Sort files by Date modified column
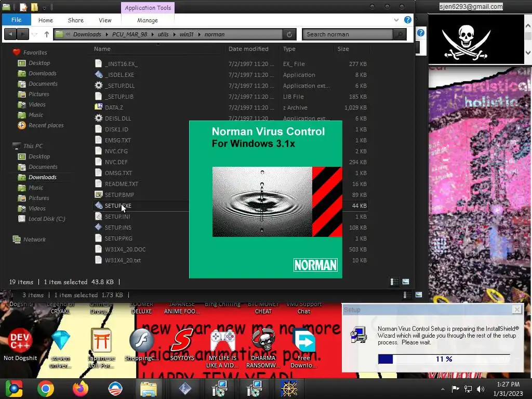 click(248, 49)
